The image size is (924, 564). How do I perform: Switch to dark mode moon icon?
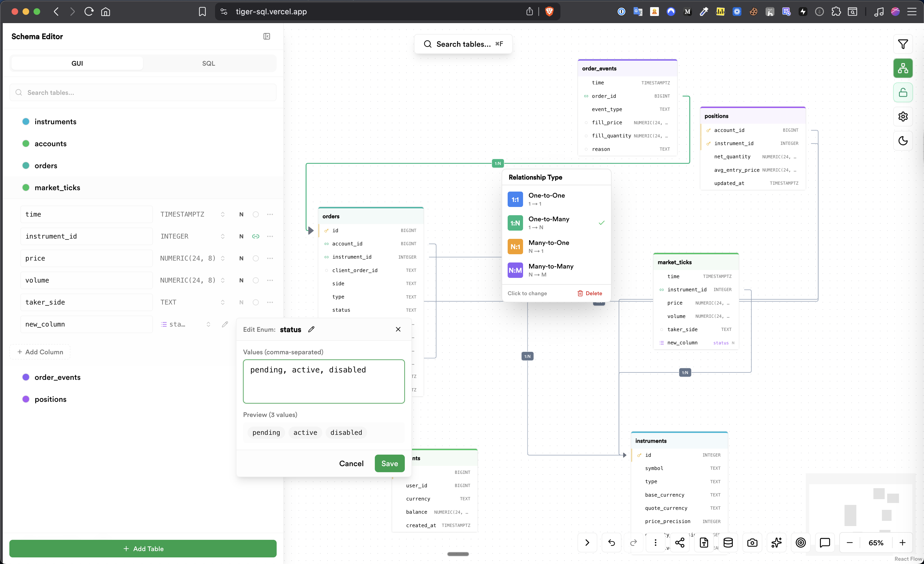[x=903, y=141]
